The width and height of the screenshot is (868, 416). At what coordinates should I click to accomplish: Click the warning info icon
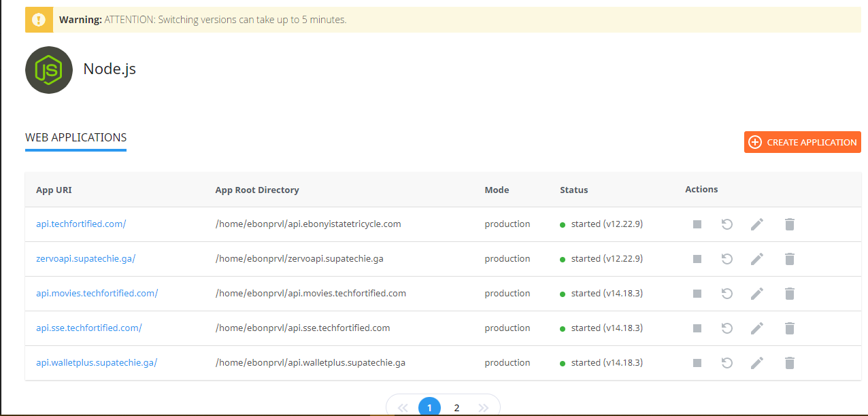point(39,19)
